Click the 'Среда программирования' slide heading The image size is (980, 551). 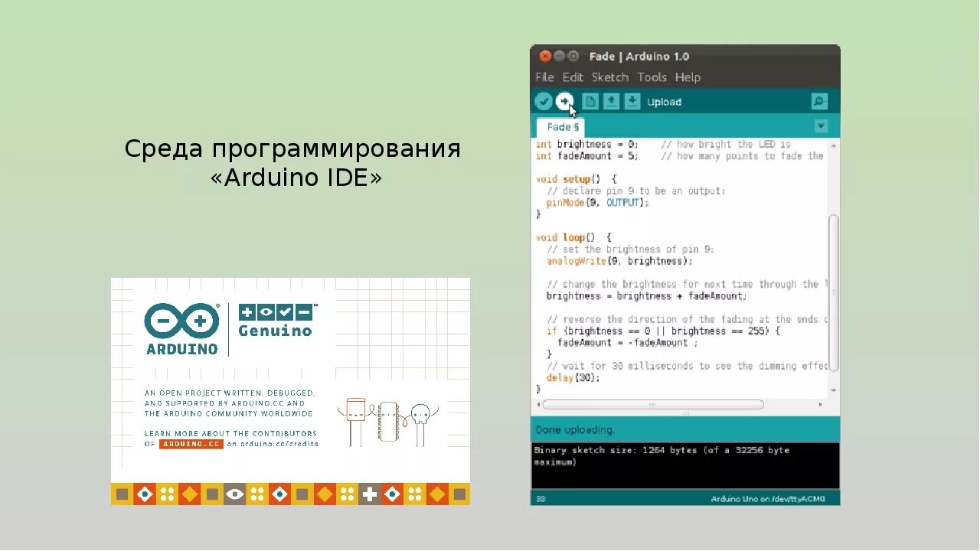293,148
